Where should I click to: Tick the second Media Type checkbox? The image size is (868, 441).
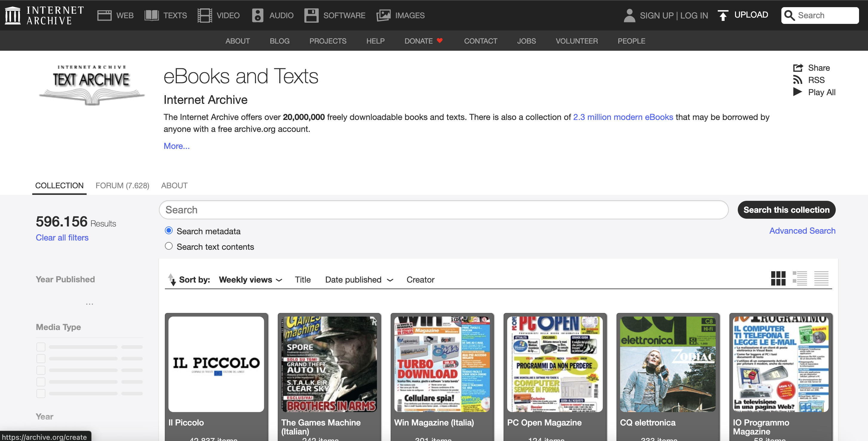(41, 359)
